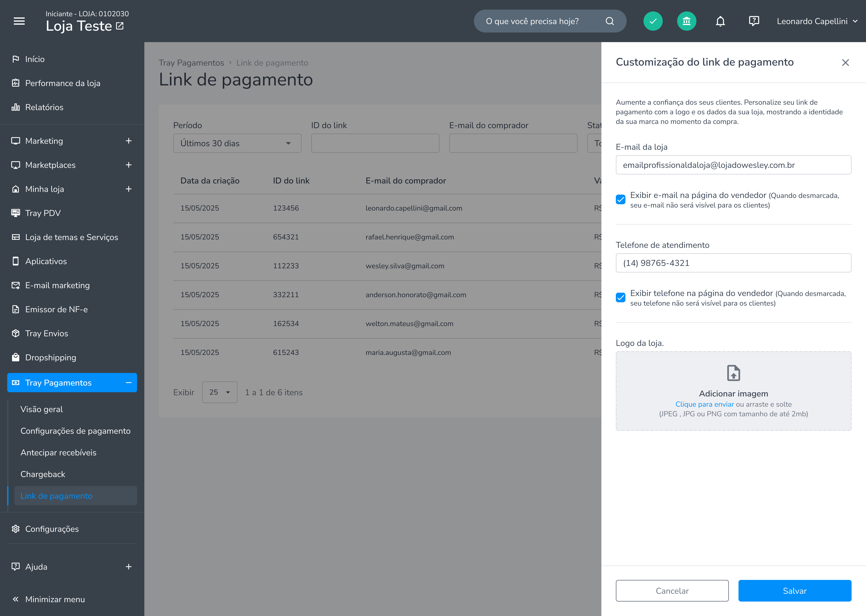Click the Marketplaces monitor icon

(x=15, y=165)
